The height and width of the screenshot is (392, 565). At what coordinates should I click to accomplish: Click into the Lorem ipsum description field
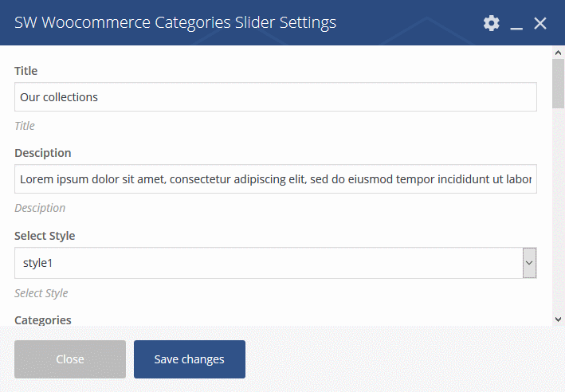(x=275, y=179)
